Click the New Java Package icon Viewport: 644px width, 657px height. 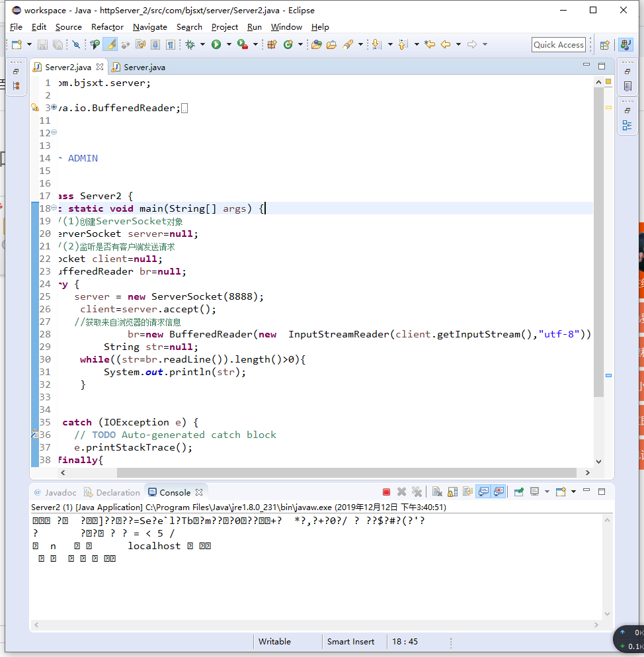[272, 44]
